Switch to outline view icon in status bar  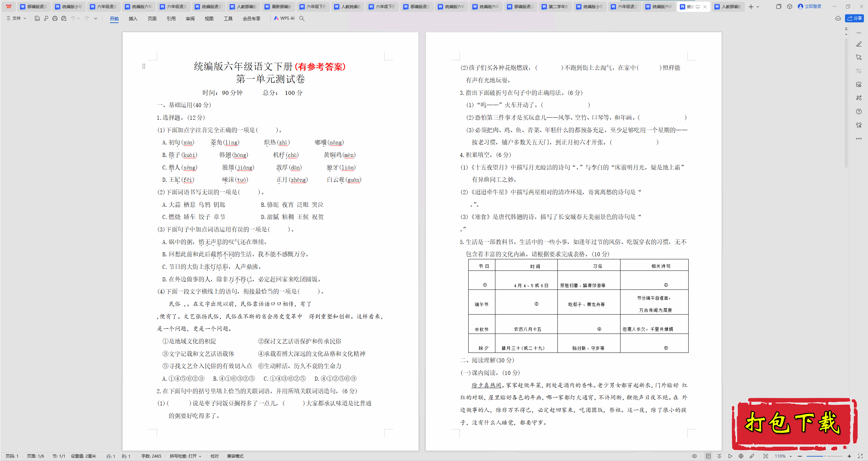pyautogui.click(x=719, y=456)
